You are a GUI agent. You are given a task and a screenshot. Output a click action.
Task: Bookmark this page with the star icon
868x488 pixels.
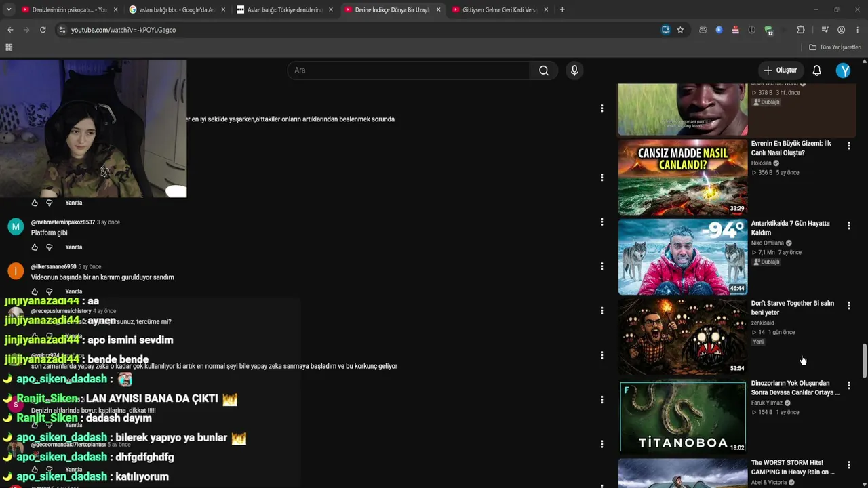pyautogui.click(x=680, y=30)
